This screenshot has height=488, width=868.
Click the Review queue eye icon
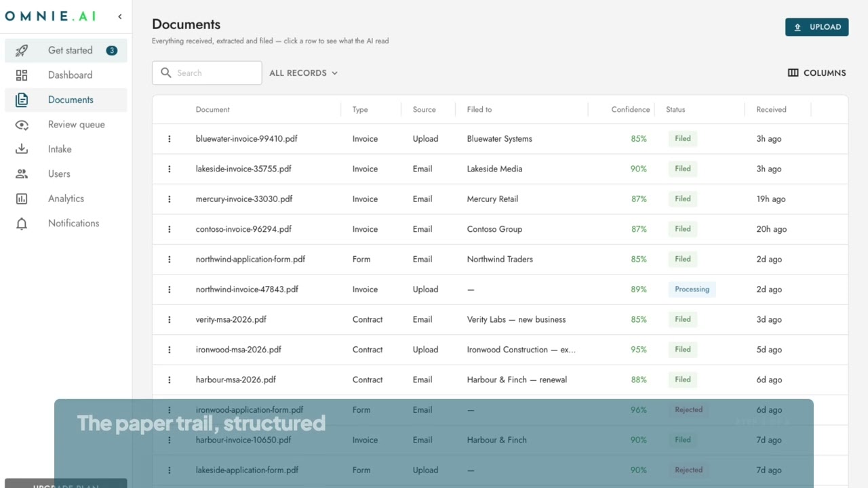(x=22, y=125)
